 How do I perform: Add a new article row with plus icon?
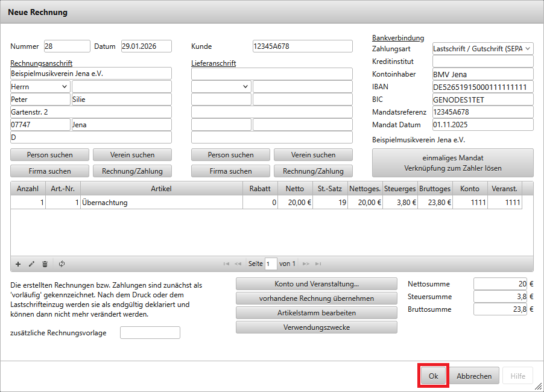18,264
